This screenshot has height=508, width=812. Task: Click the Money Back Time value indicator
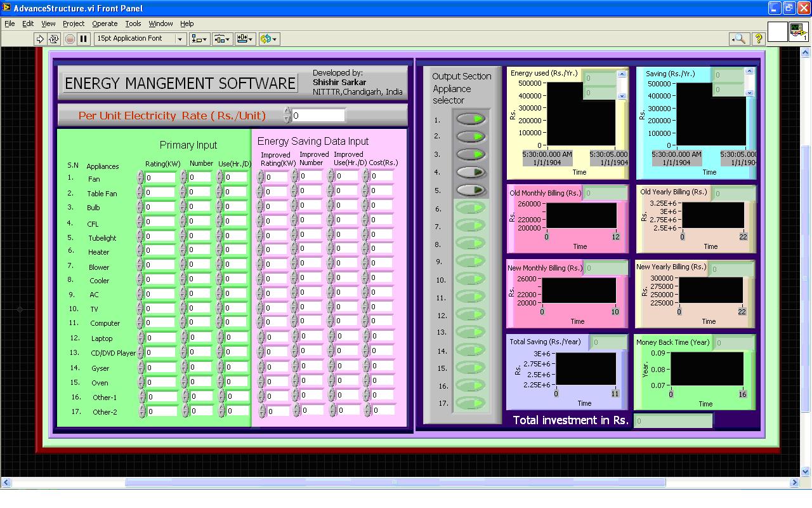coord(734,343)
